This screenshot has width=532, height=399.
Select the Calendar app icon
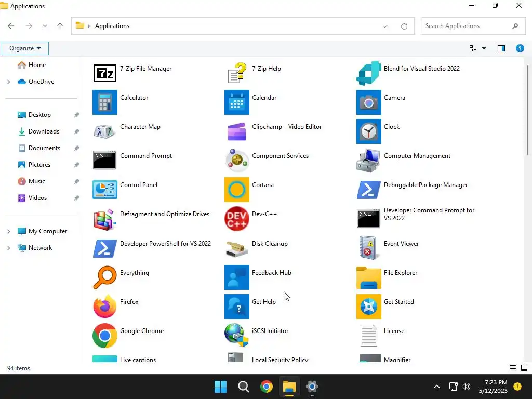click(x=237, y=102)
